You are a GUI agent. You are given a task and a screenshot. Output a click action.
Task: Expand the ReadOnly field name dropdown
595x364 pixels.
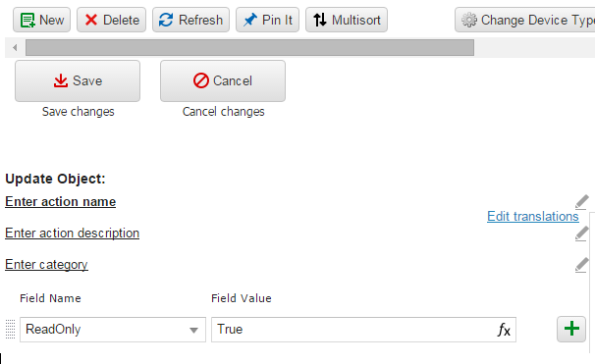[x=193, y=330]
